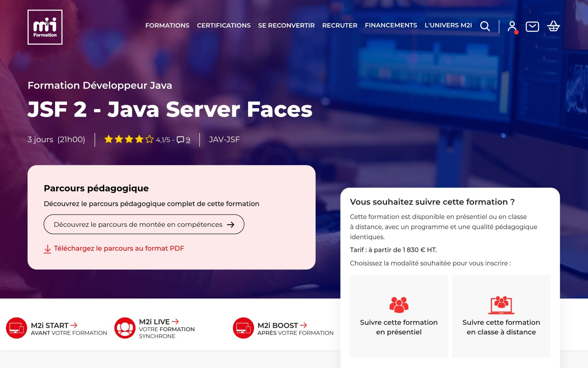Screen dimensions: 588x368
Task: Click the Tarif à partir de 1 830 € HT text
Action: click(x=393, y=250)
